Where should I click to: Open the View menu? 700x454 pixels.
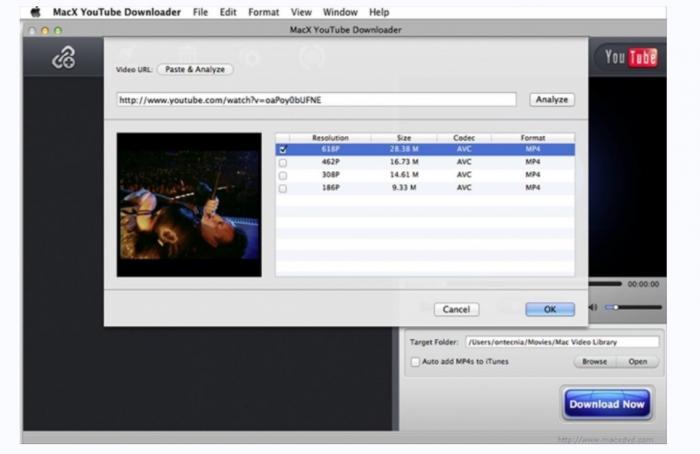(x=301, y=12)
